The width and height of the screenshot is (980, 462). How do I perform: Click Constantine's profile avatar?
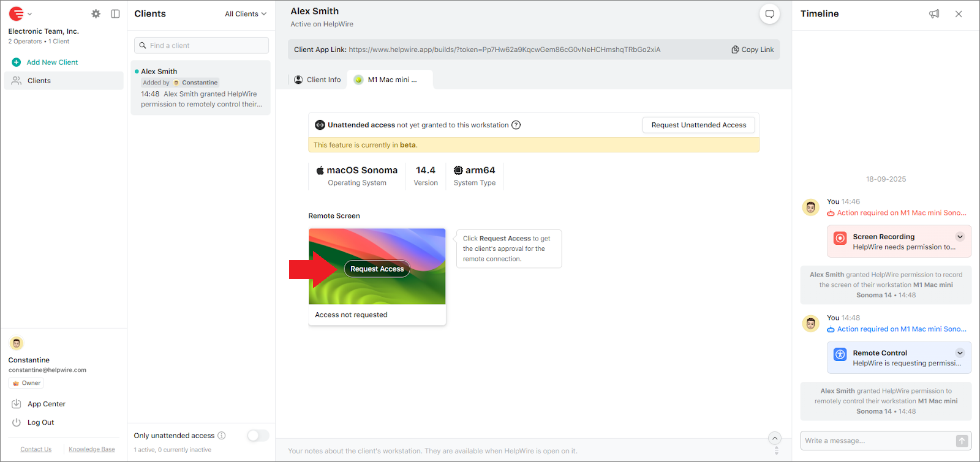click(x=17, y=343)
